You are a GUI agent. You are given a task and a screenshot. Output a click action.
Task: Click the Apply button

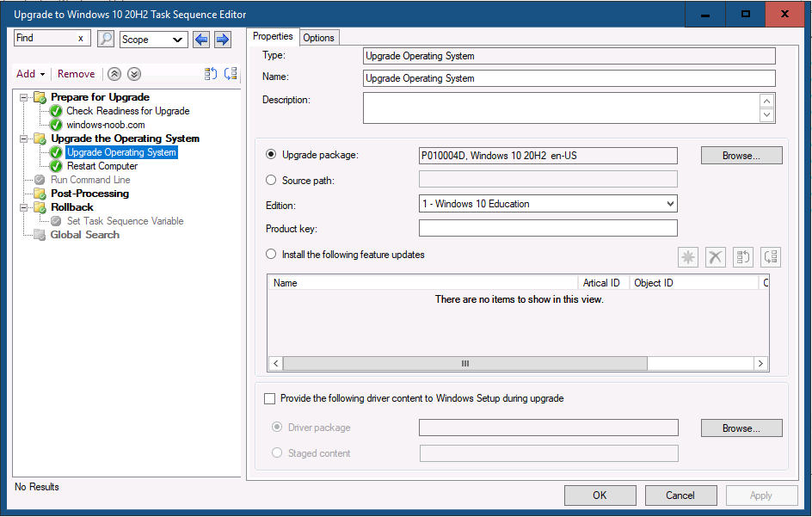[762, 495]
